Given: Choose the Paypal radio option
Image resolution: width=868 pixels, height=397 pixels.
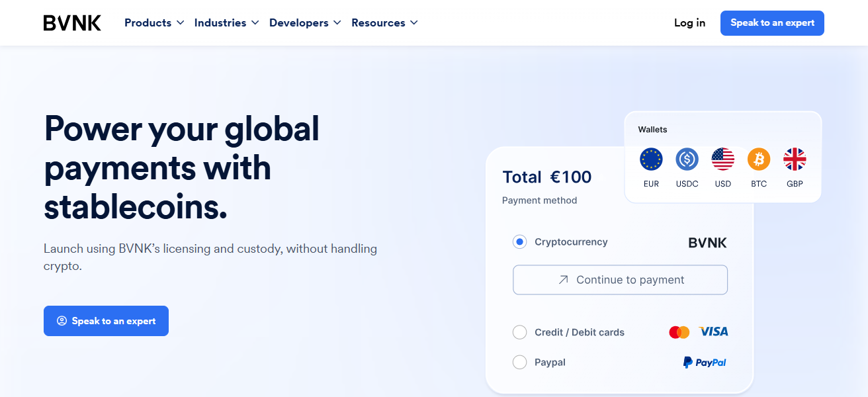Looking at the screenshot, I should [520, 363].
